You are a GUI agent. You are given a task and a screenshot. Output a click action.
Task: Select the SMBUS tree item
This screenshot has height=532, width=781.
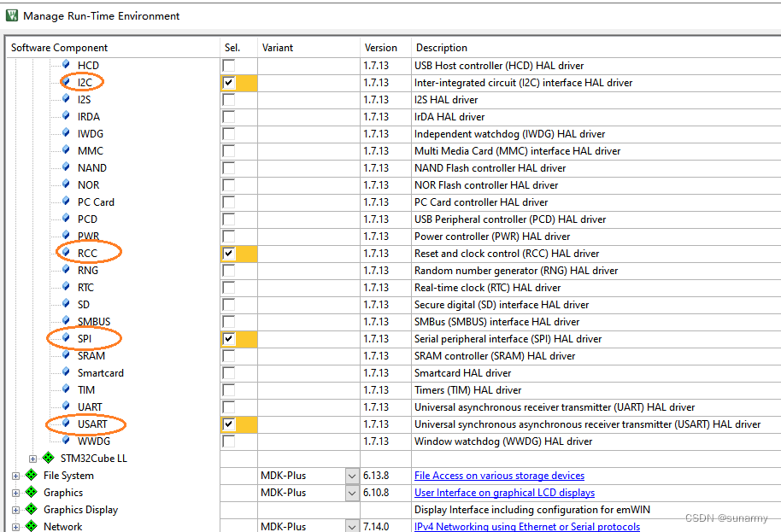click(94, 321)
